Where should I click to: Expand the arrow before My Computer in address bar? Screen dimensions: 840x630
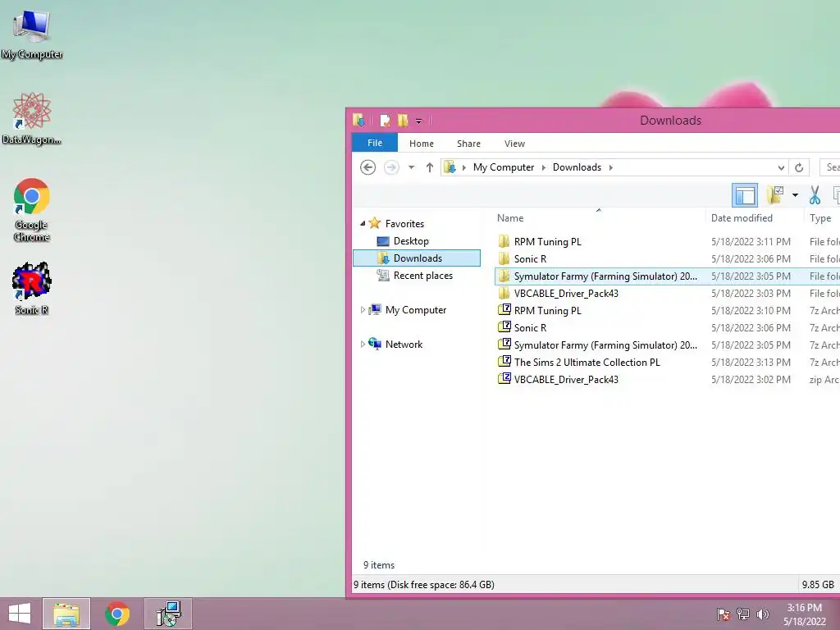(x=464, y=167)
